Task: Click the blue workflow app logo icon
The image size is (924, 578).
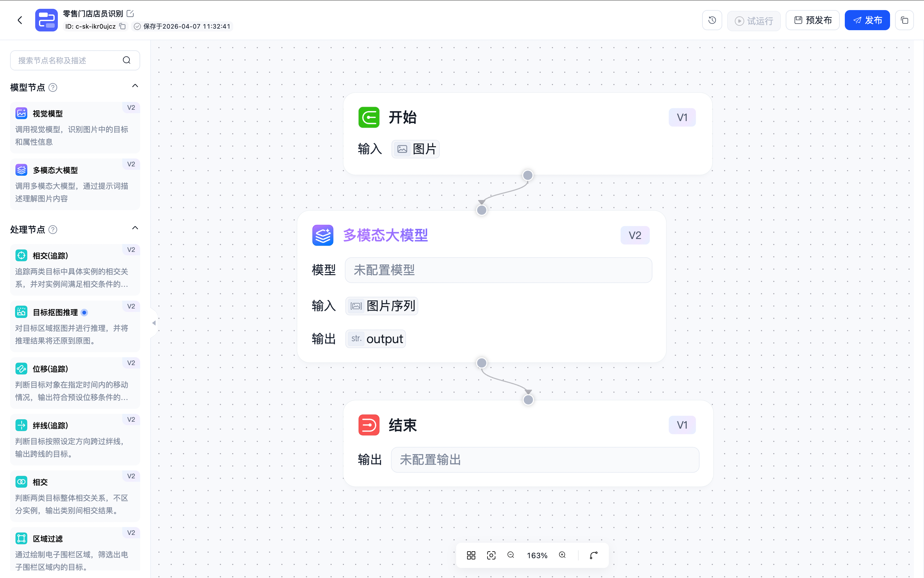Action: [x=46, y=20]
